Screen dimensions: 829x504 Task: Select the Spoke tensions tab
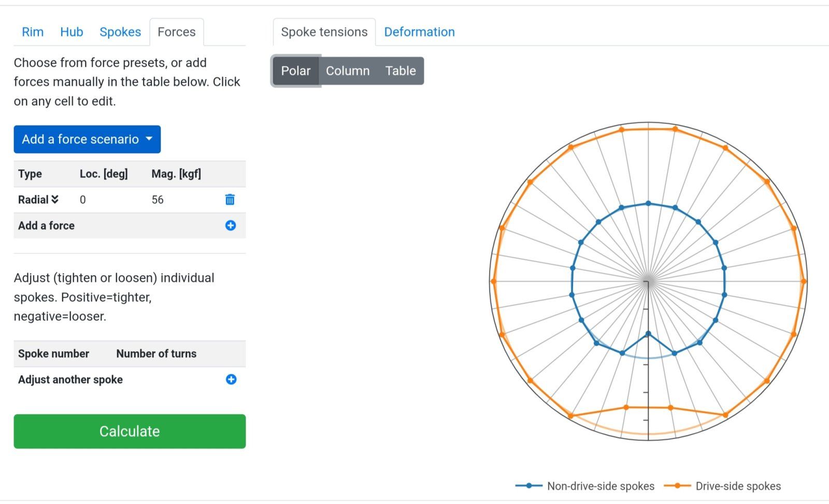(x=324, y=32)
